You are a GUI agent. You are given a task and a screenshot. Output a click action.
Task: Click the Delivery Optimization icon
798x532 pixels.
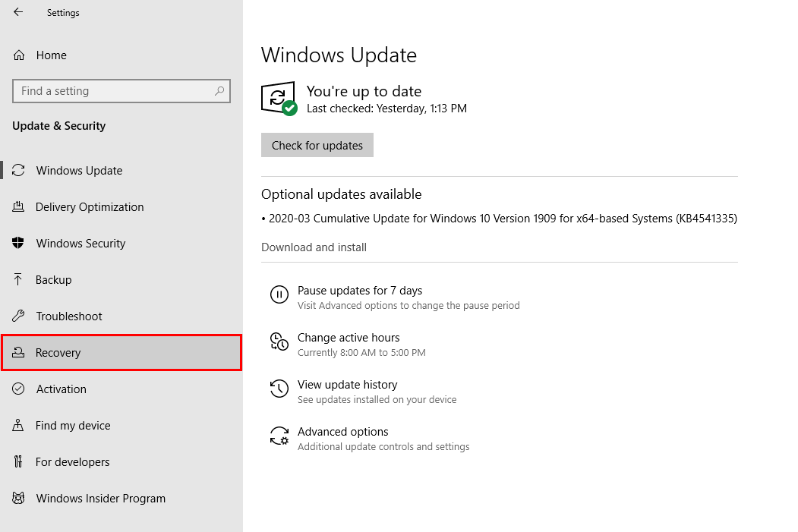18,206
